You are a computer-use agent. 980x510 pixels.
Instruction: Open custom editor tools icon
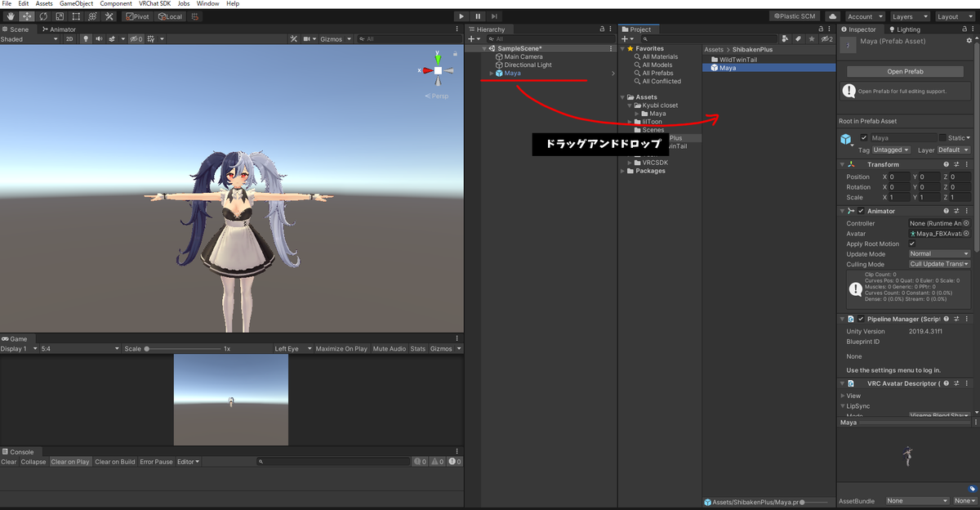pos(109,16)
